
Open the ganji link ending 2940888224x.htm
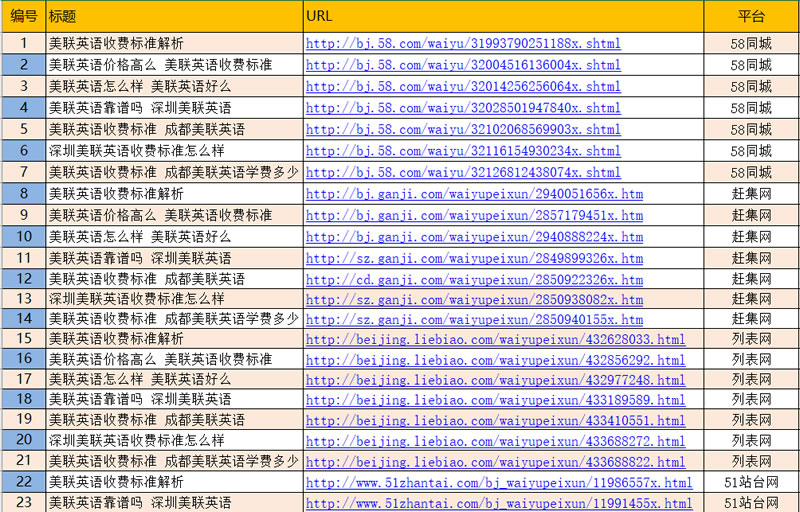coord(474,237)
